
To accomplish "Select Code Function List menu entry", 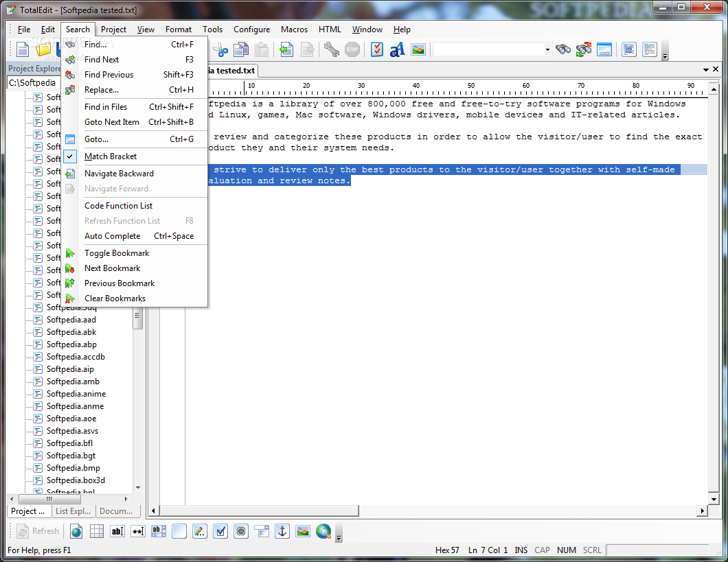I will click(x=135, y=205).
